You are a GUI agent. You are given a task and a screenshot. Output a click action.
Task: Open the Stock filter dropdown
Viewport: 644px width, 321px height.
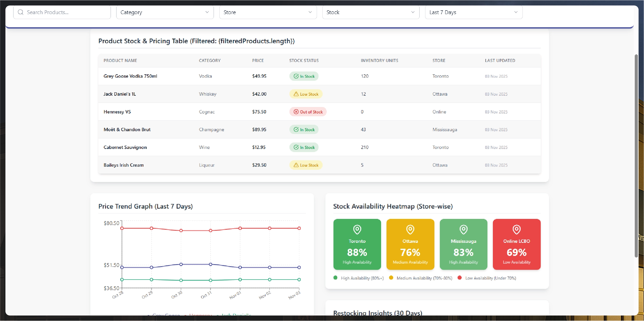(371, 12)
